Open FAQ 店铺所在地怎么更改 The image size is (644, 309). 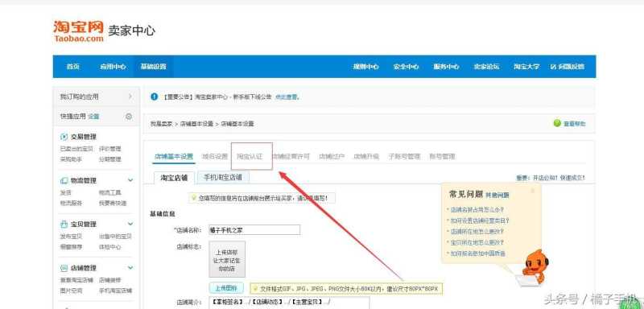477,232
